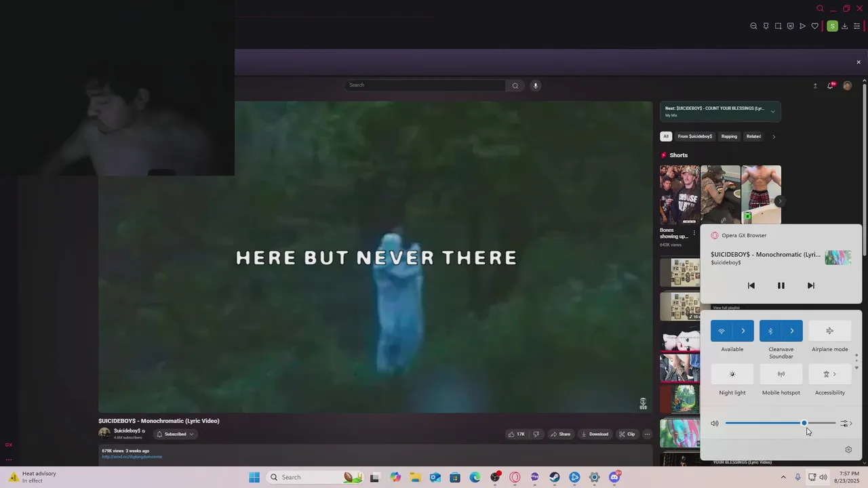Click the Clip button under the video
Viewport: 868px width, 488px height.
(627, 434)
